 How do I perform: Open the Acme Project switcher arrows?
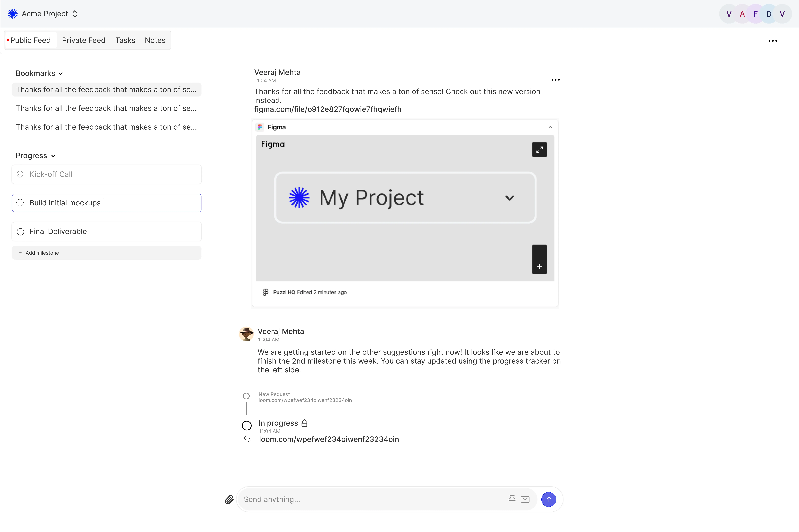(x=75, y=14)
